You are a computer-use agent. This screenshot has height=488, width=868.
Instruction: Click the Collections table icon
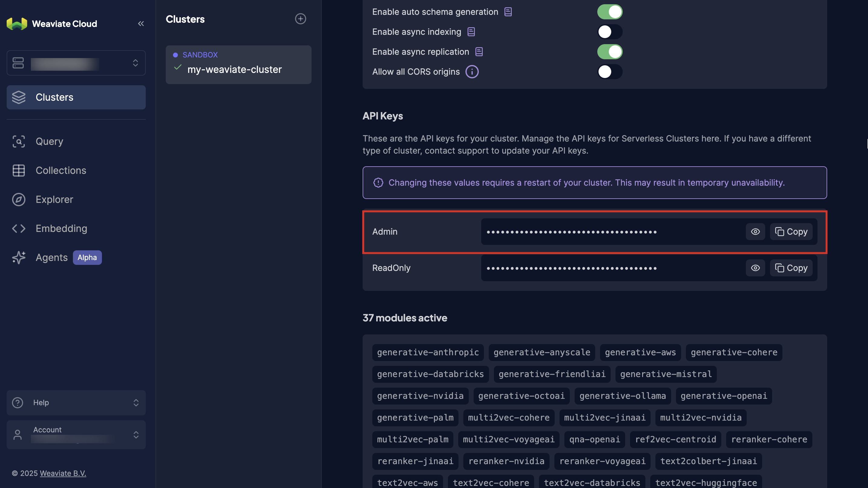[x=19, y=171]
